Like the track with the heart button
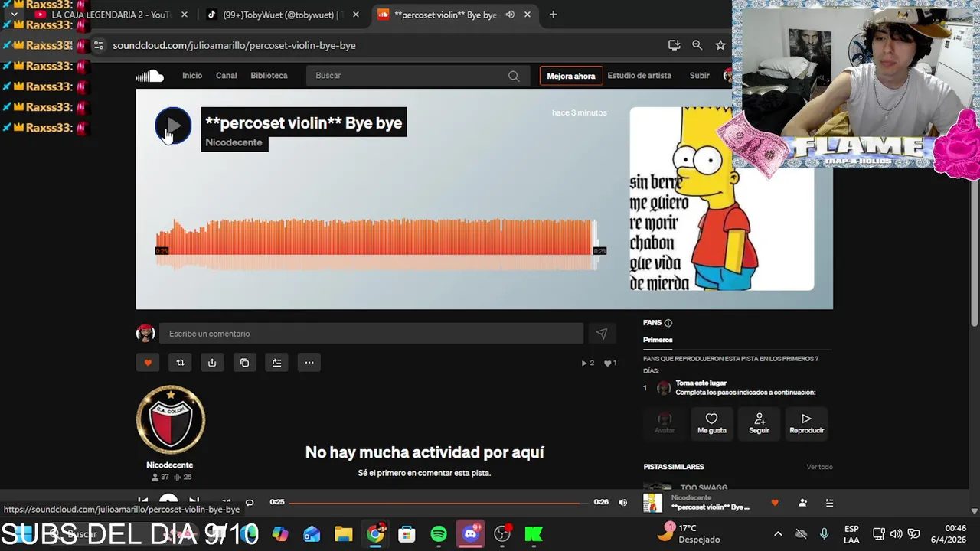Viewport: 980px width, 551px height. point(148,363)
